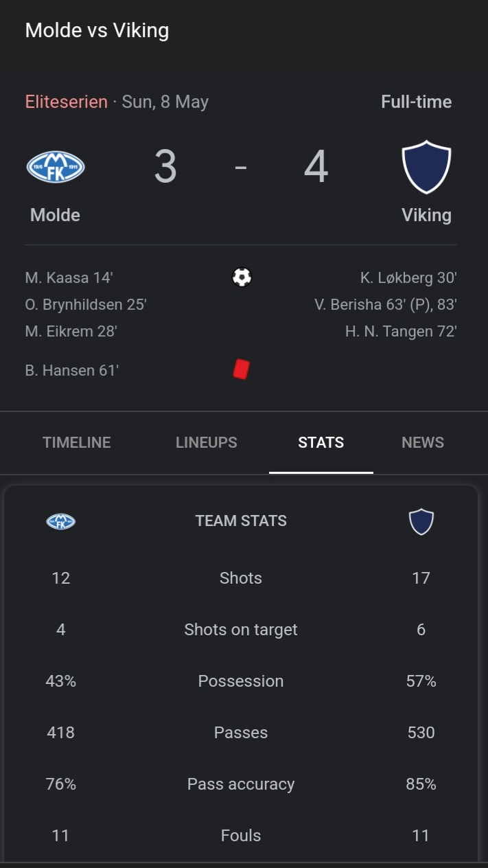This screenshot has height=868, width=488.
Task: Click the Shots on target label
Action: 241,630
